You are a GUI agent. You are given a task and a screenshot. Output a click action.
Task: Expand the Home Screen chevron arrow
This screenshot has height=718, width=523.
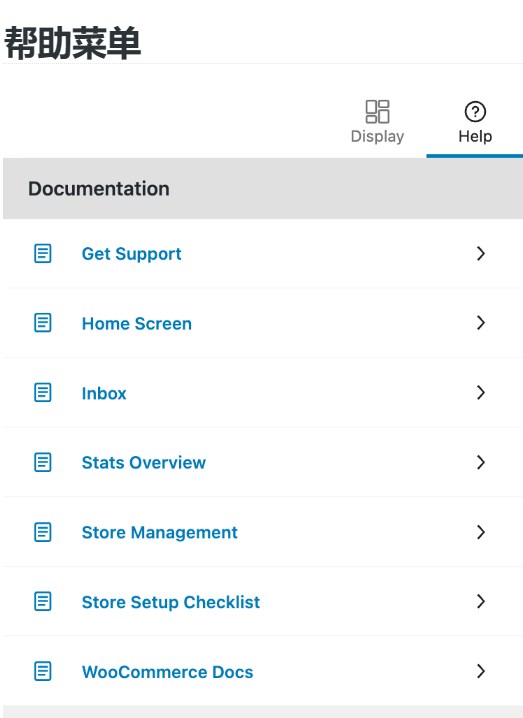(x=480, y=323)
